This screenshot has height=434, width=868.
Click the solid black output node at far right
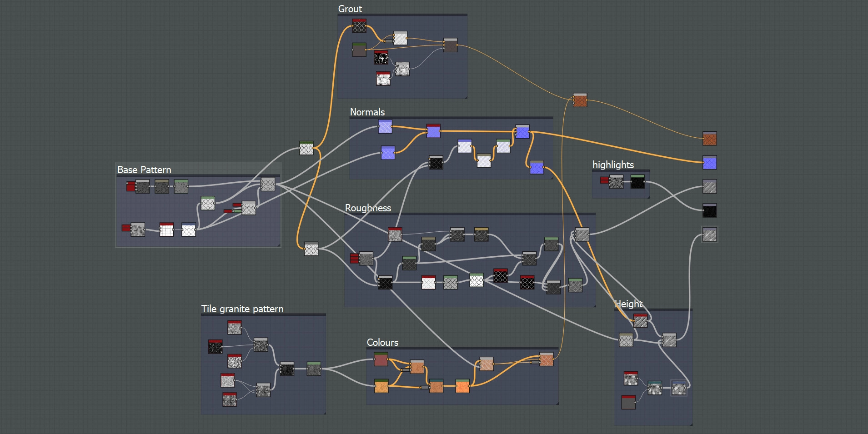tap(709, 210)
